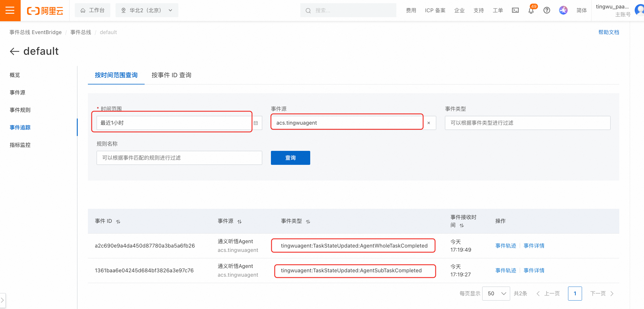
Task: Open 事件详情 for AgentWholeTaskCompleted event
Action: (x=534, y=246)
